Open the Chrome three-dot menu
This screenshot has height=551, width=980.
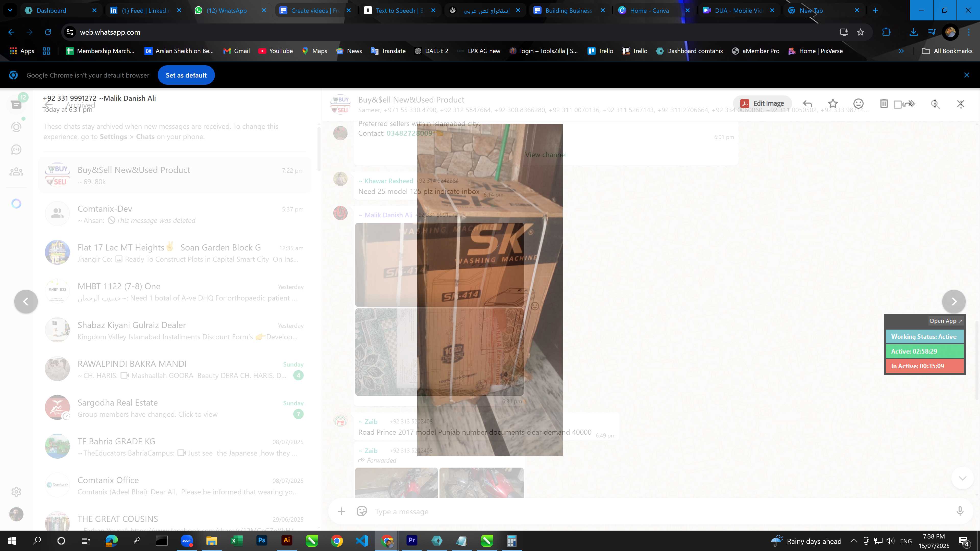pos(969,32)
